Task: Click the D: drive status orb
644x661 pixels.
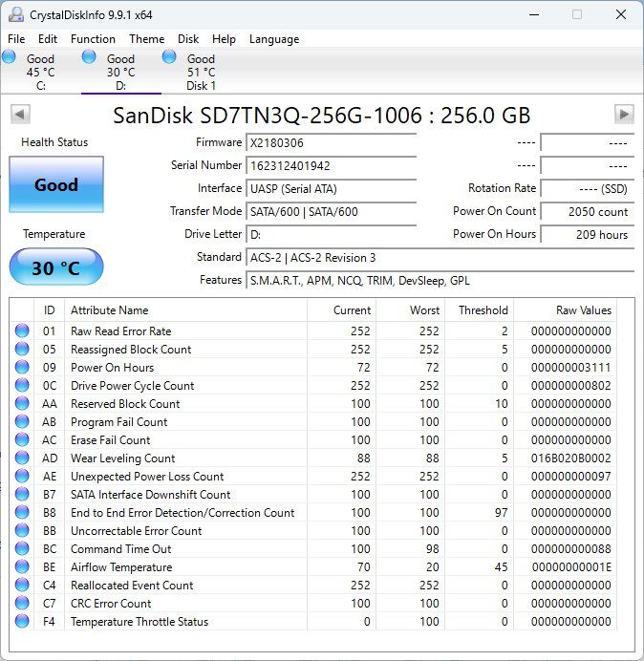Action: click(x=89, y=57)
